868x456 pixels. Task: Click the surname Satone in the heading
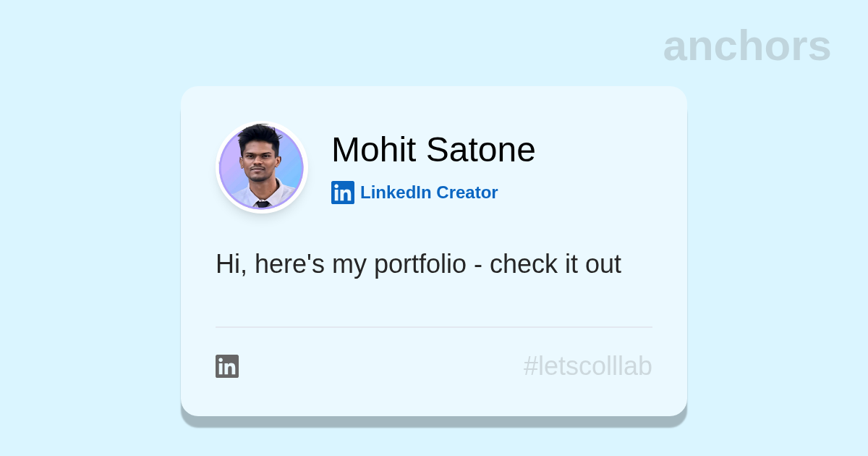(480, 150)
